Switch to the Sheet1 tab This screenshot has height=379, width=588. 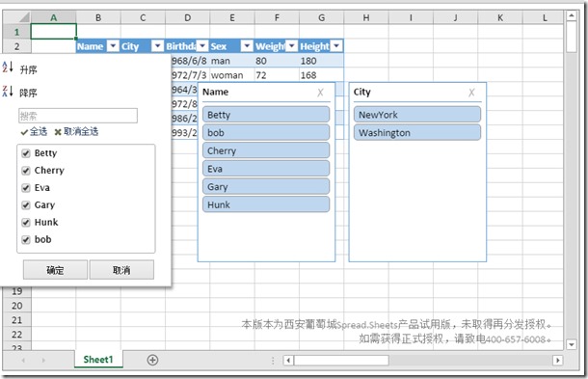(x=98, y=360)
